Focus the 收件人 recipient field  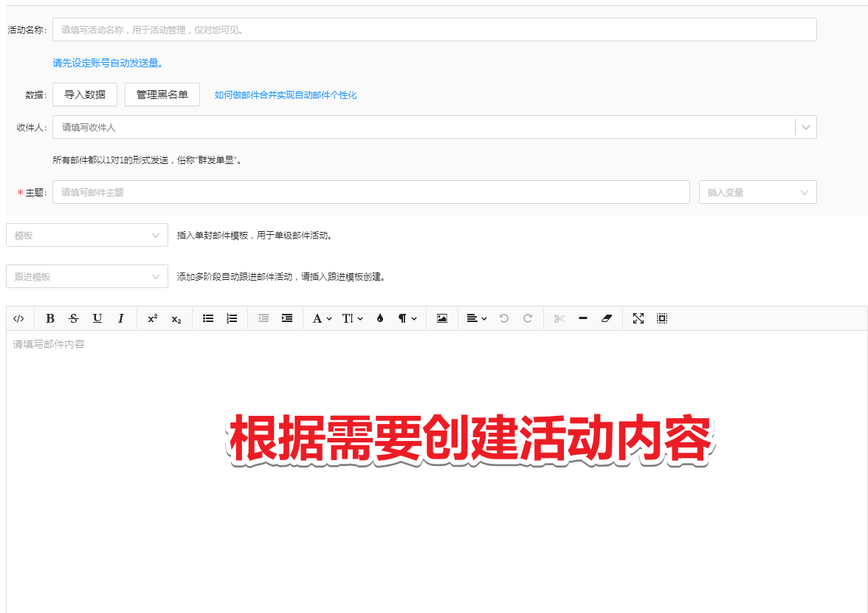coord(424,127)
